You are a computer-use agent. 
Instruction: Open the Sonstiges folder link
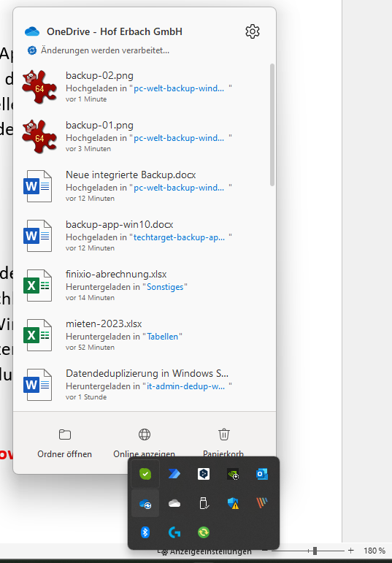[x=165, y=287]
